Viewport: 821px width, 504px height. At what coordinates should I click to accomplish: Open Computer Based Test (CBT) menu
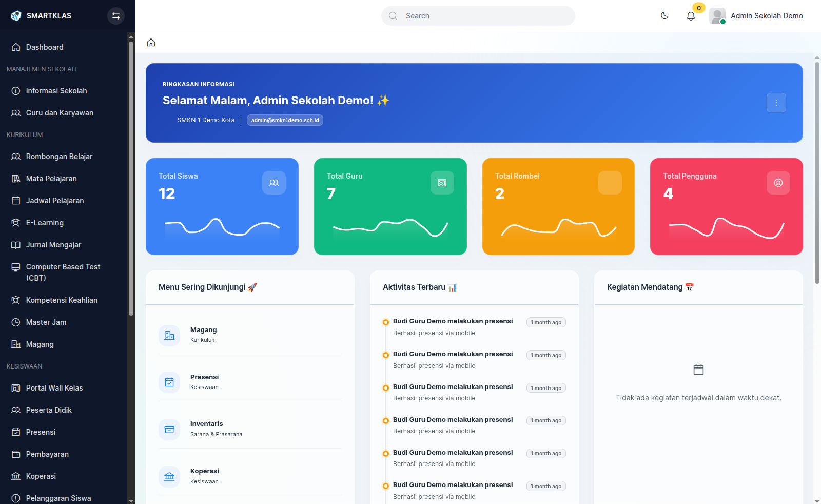[64, 273]
